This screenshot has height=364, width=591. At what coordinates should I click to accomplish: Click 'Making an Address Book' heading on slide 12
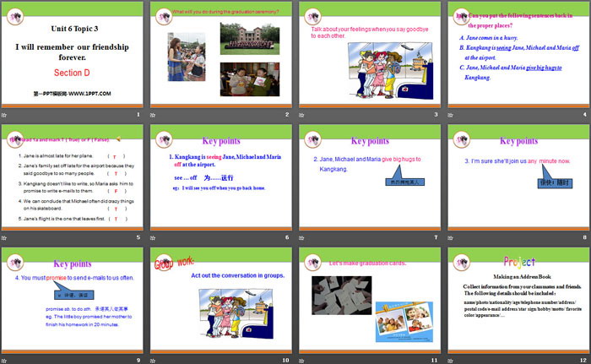tap(522, 277)
